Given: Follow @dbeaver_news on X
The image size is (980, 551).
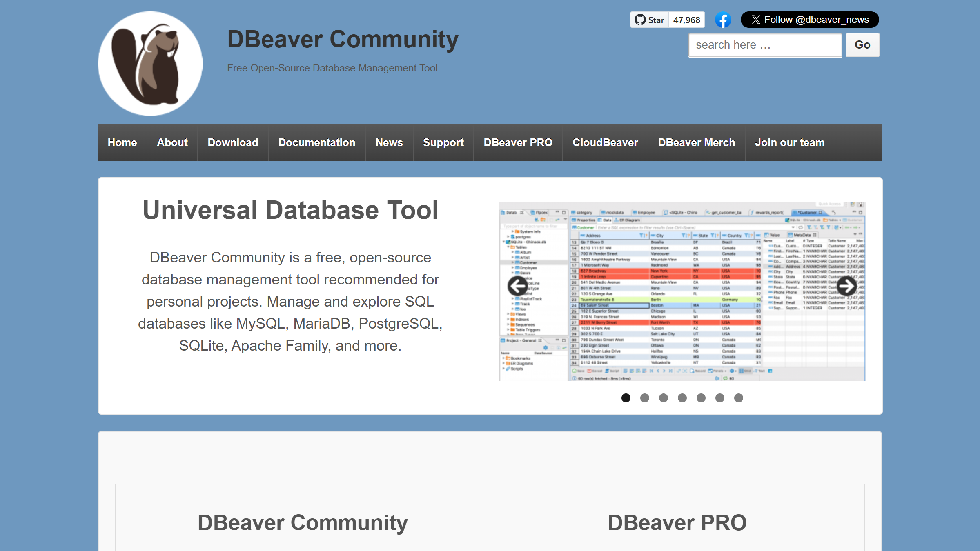Looking at the screenshot, I should 809,20.
